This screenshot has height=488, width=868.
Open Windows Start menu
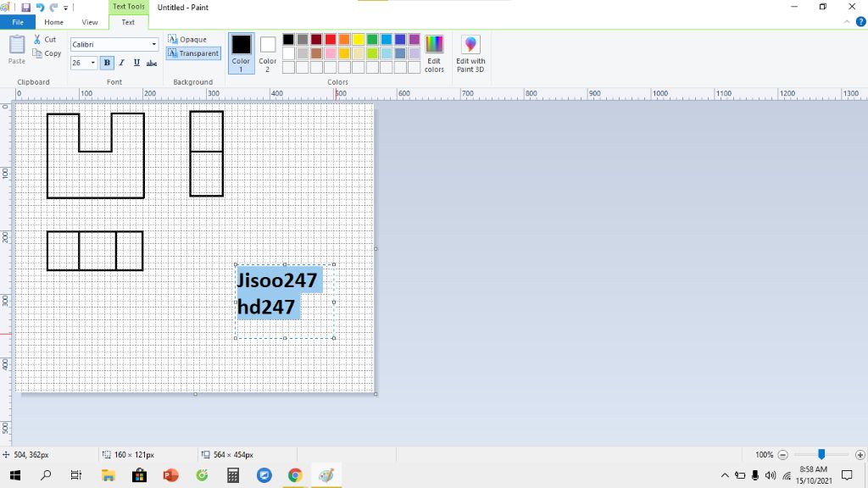[15, 475]
